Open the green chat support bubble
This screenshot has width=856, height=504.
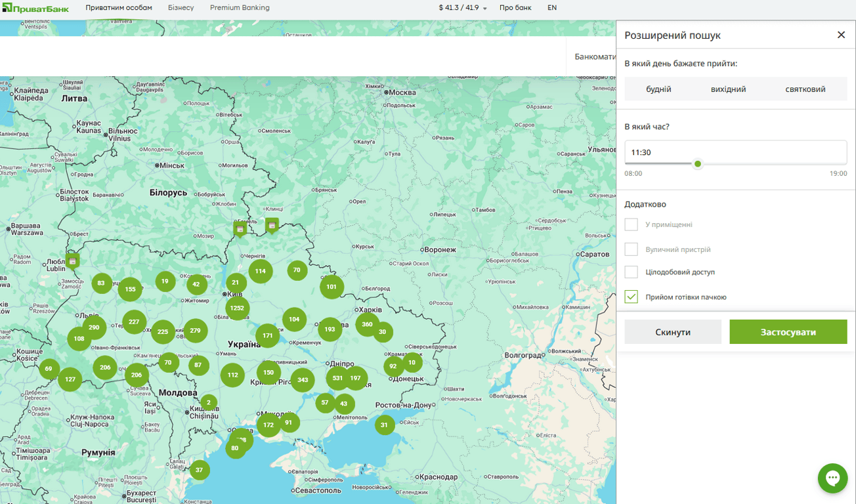coord(832,478)
